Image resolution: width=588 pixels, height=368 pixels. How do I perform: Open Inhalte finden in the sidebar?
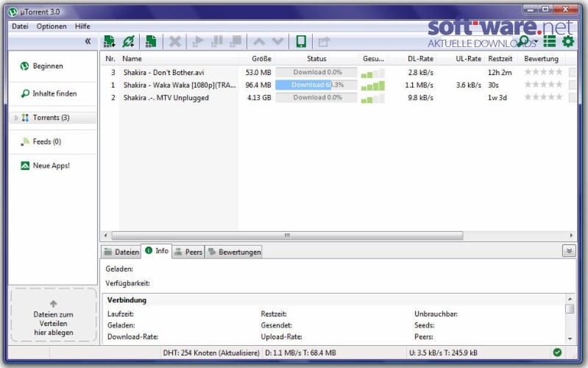click(x=52, y=93)
